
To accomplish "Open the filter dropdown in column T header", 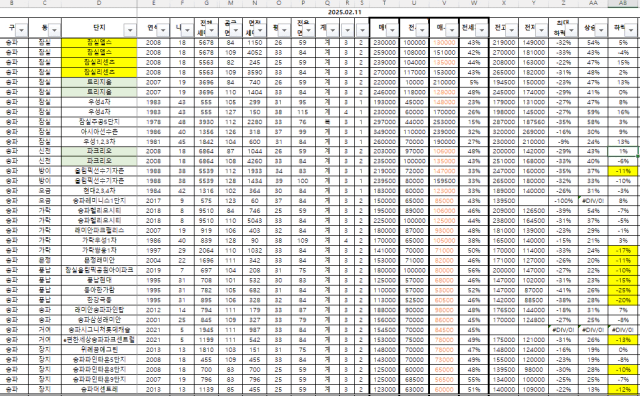I will click(392, 30).
